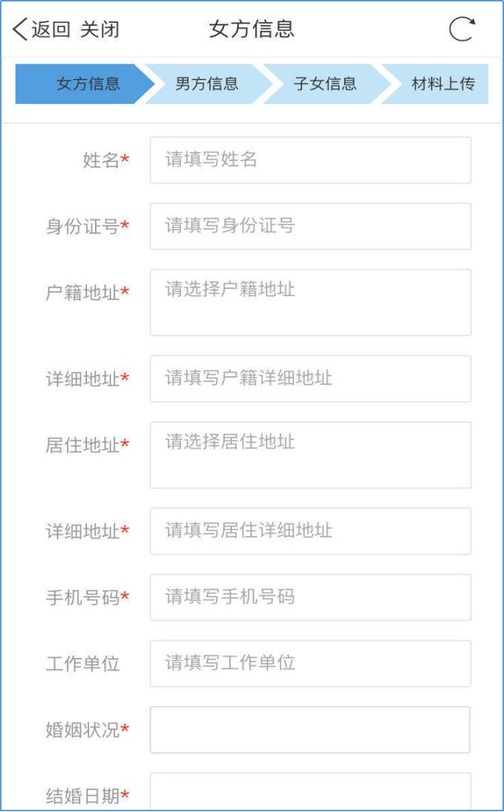The width and height of the screenshot is (504, 812).
Task: Tap the 返回 back link
Action: coord(51,30)
